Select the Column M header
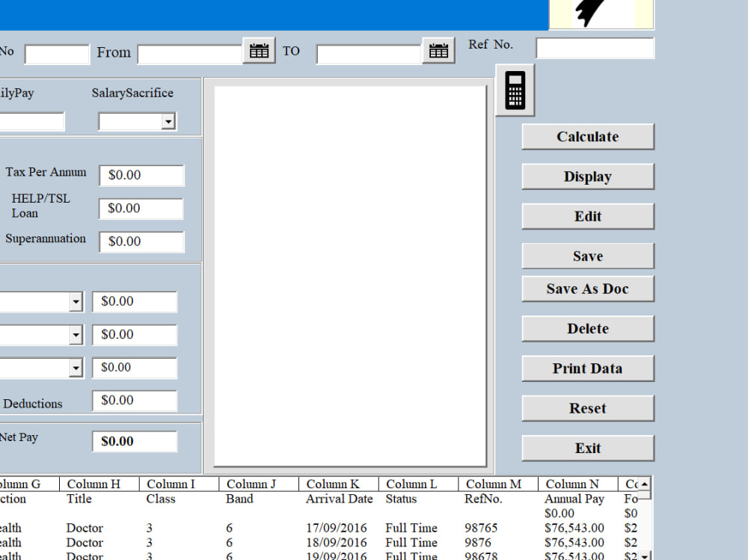The width and height of the screenshot is (748, 560). point(498,484)
